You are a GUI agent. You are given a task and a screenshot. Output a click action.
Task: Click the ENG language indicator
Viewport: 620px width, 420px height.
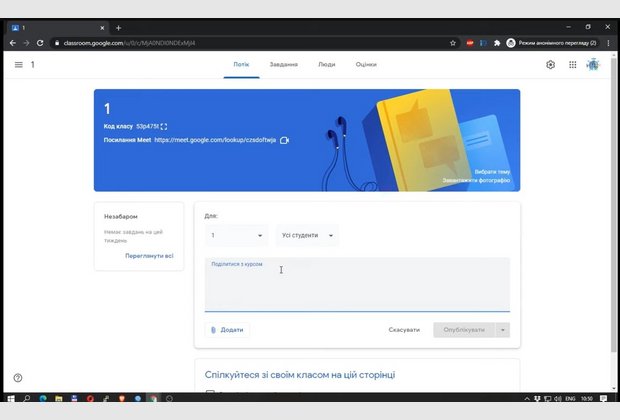(570, 398)
